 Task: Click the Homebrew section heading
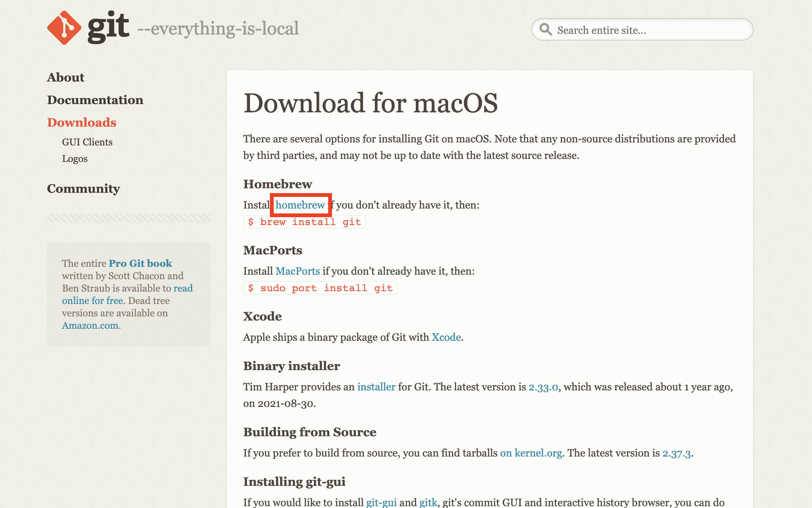[x=277, y=184]
